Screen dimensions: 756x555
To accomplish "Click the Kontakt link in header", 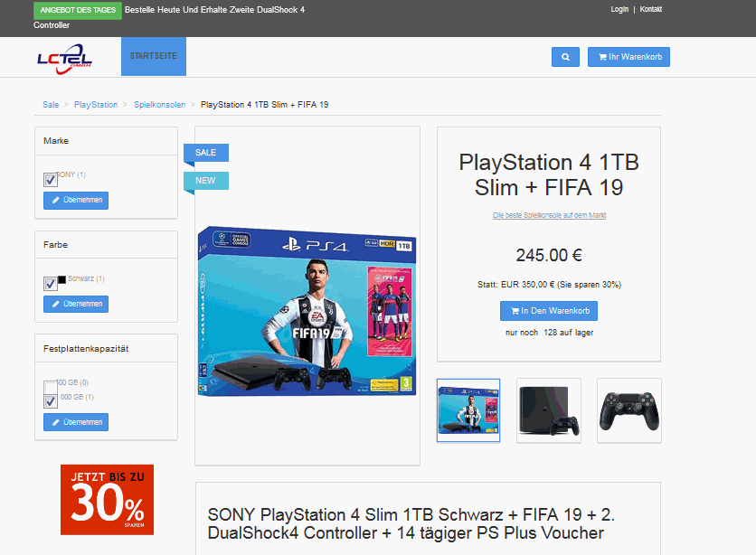I will coord(651,9).
